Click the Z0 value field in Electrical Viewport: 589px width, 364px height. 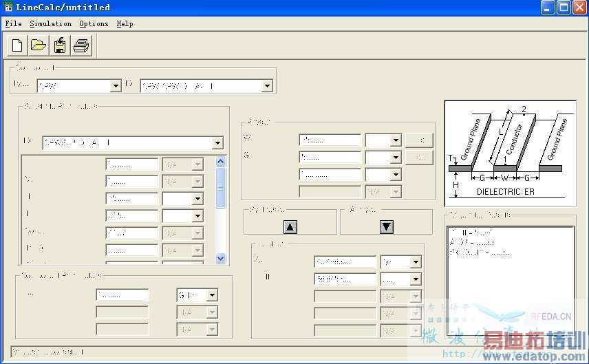pyautogui.click(x=345, y=262)
